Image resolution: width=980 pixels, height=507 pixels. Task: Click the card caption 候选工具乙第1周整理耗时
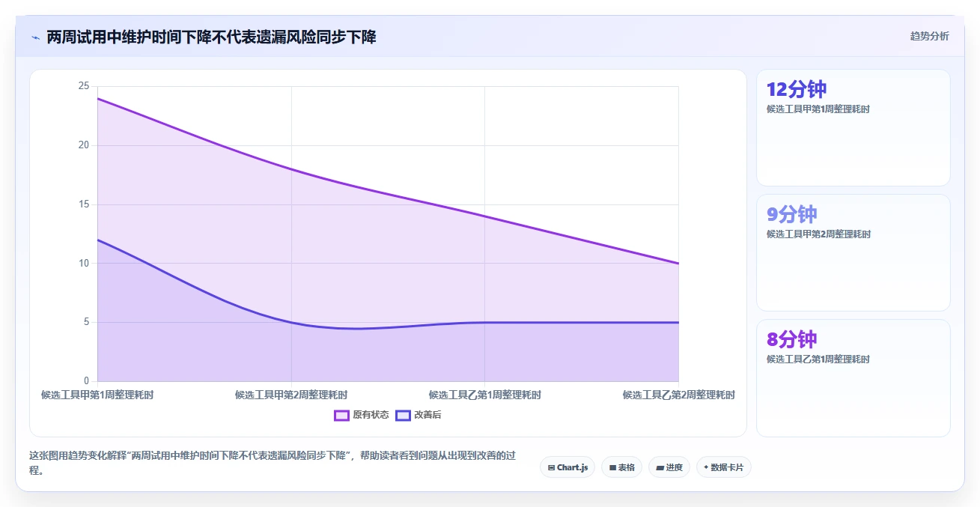coord(818,359)
